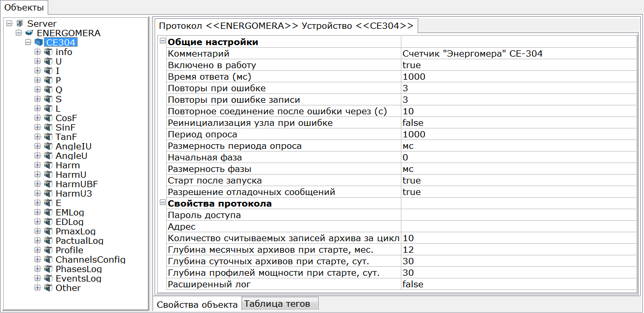
Task: Click the Расширенный лог false value
Action: point(519,284)
